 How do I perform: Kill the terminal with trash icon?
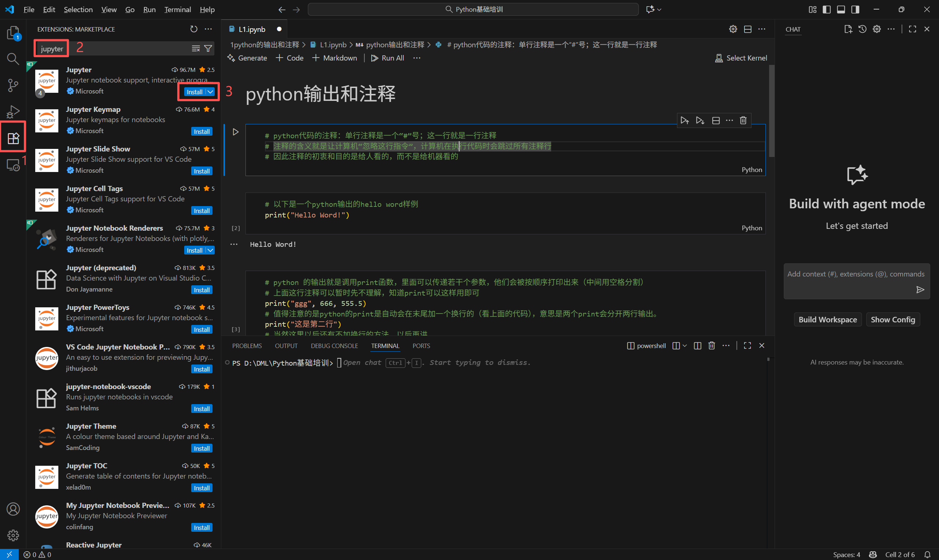(712, 346)
